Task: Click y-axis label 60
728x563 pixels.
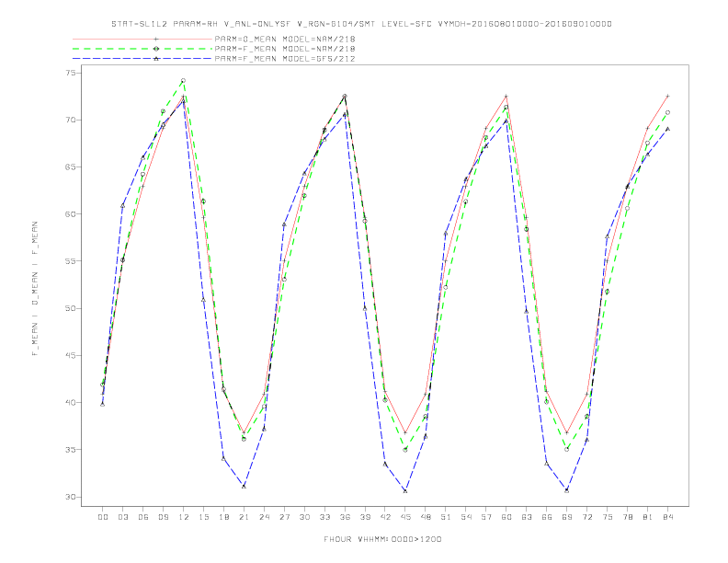Action: [x=70, y=214]
